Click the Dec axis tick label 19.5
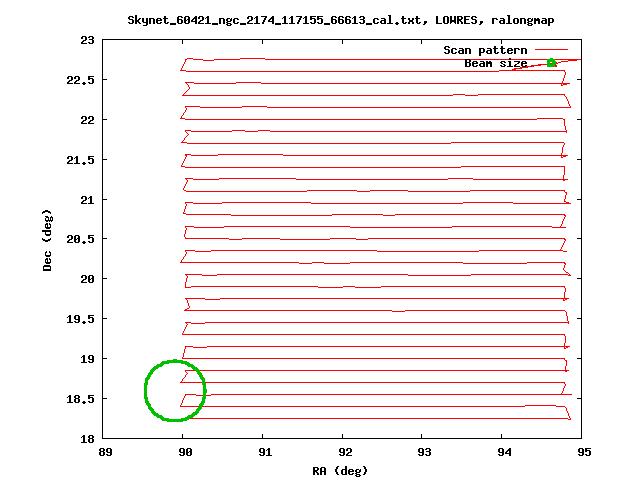The image size is (640, 480). 80,319
